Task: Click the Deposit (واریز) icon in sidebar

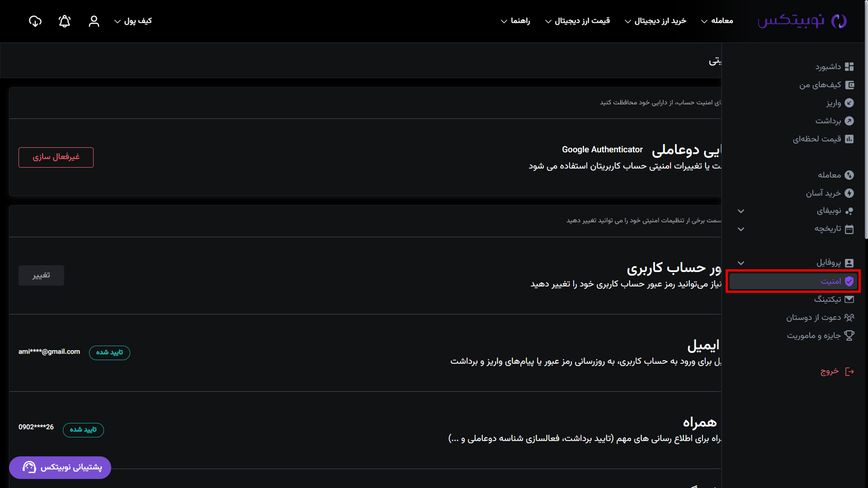Action: (x=849, y=103)
